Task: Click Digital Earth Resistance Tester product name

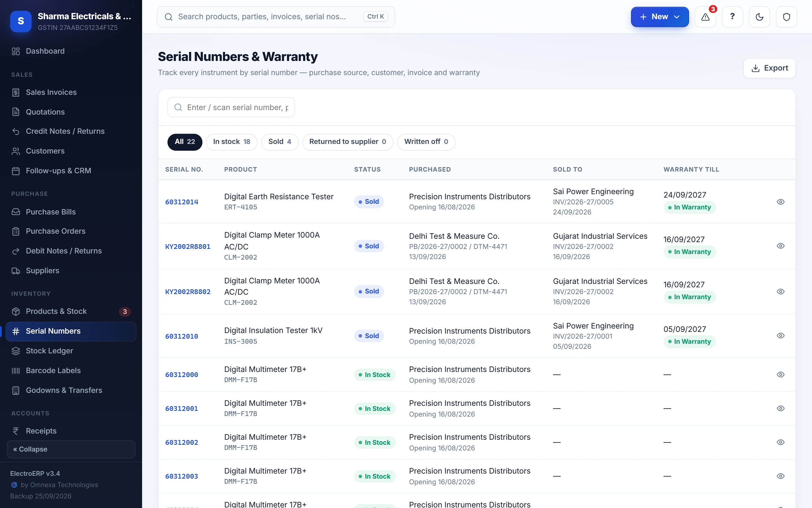Action: pos(279,196)
